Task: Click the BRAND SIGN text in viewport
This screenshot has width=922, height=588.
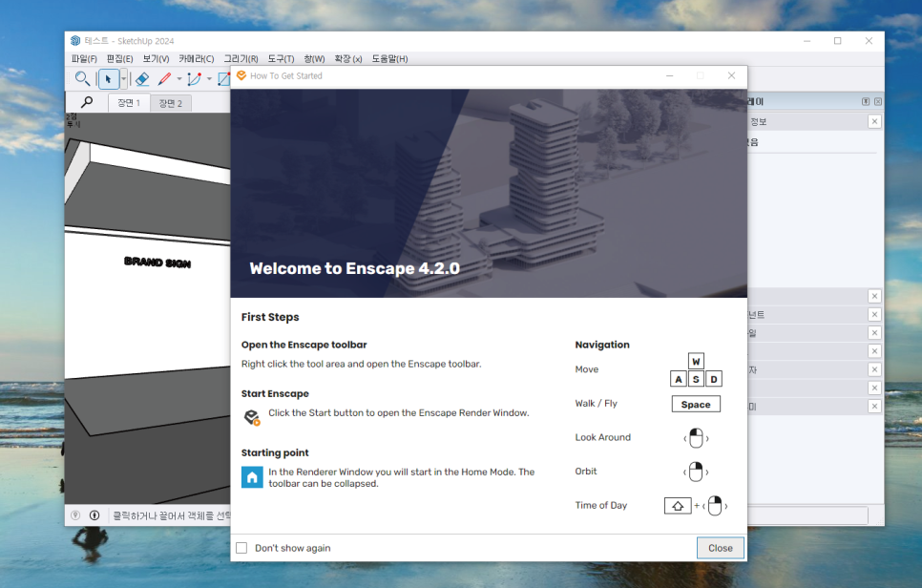Action: coord(157,262)
